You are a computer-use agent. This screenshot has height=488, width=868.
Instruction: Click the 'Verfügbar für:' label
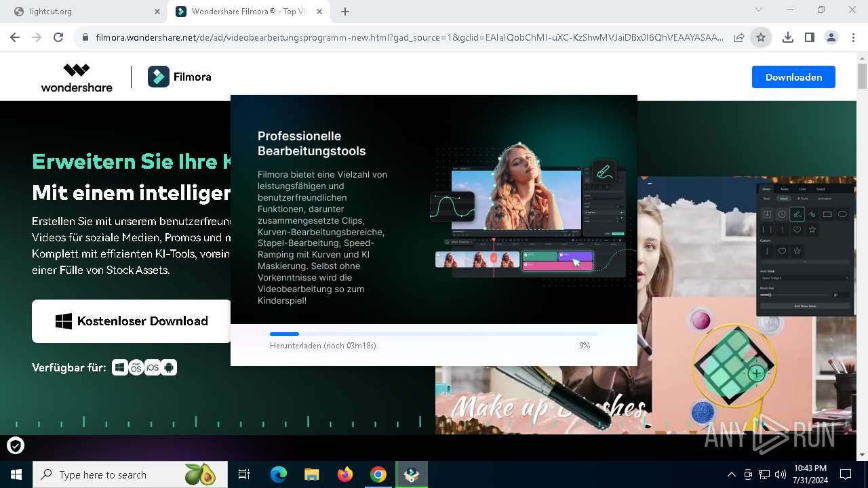tap(69, 367)
